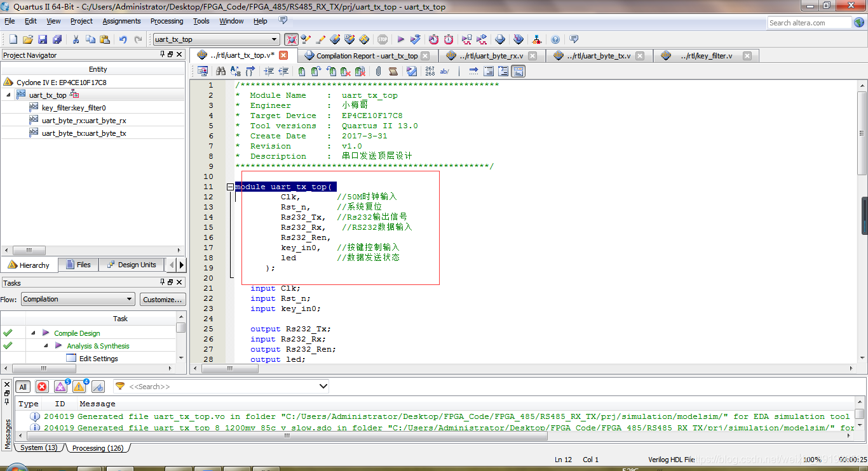Viewport: 868px width, 471px height.
Task: Open the Assignments menu
Action: (122, 21)
